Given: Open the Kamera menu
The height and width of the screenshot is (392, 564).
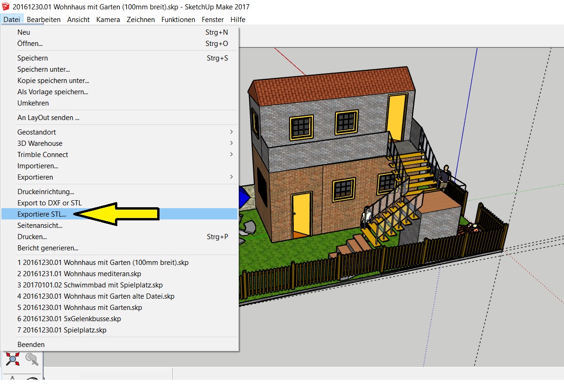Looking at the screenshot, I should pyautogui.click(x=108, y=20).
